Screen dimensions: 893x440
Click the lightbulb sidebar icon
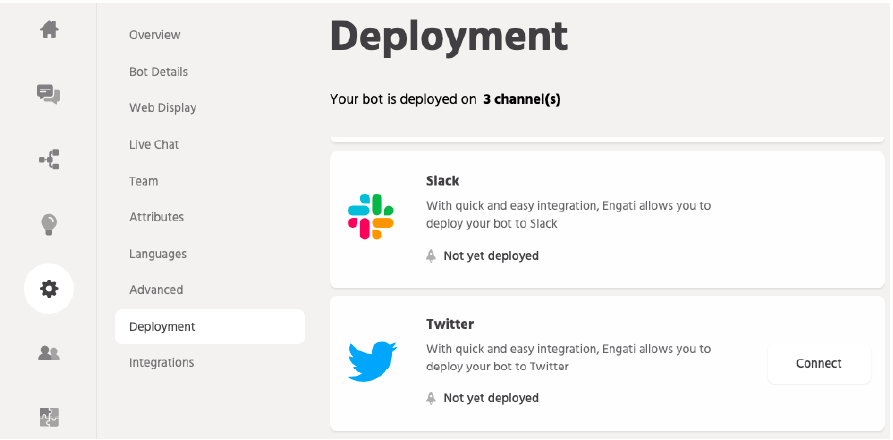click(x=49, y=224)
